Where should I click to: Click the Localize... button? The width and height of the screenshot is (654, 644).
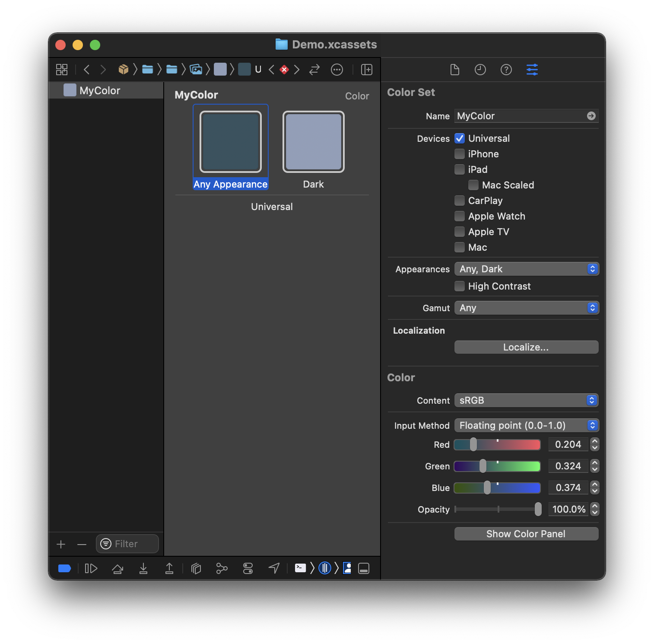pyautogui.click(x=526, y=347)
